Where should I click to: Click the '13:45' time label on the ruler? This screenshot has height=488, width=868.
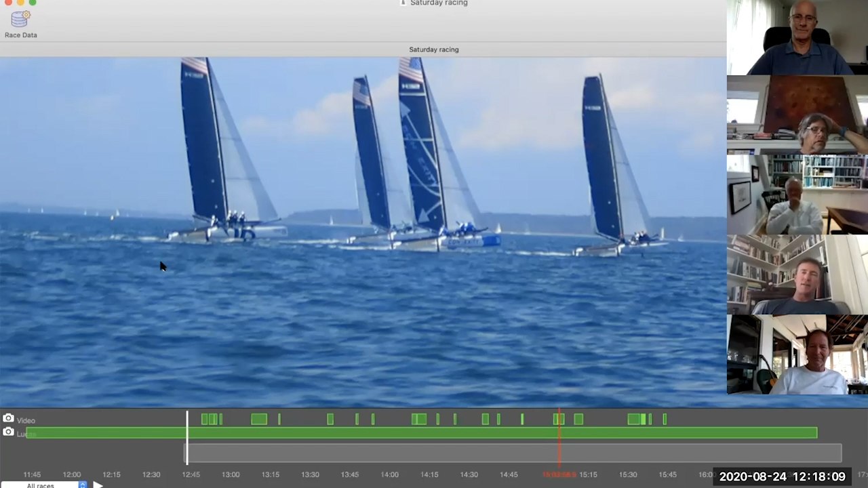(350, 474)
